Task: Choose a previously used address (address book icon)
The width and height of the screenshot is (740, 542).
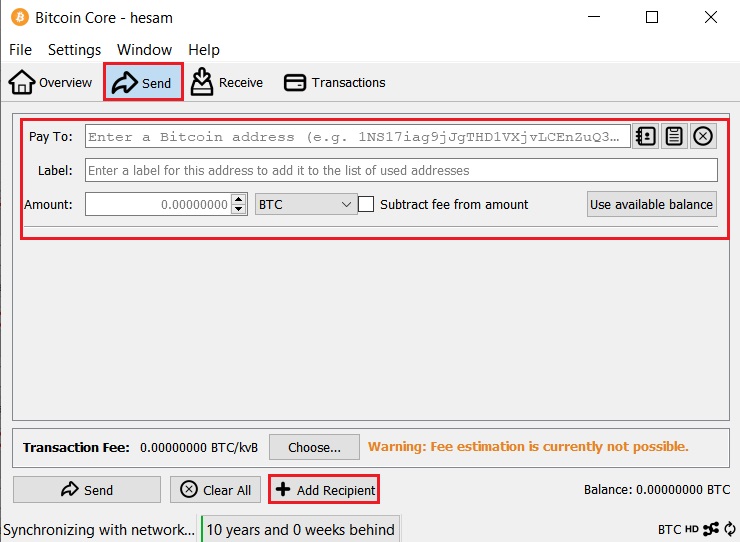Action: 646,136
